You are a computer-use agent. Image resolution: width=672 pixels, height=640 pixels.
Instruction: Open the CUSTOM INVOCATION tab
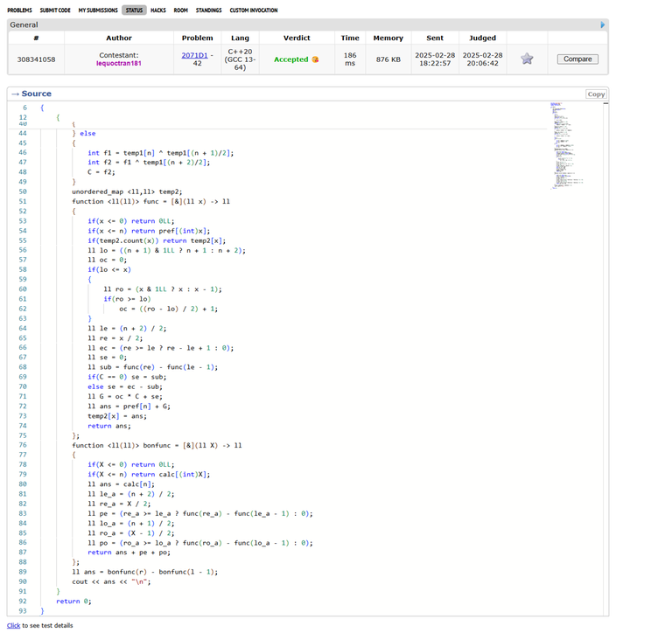254,10
